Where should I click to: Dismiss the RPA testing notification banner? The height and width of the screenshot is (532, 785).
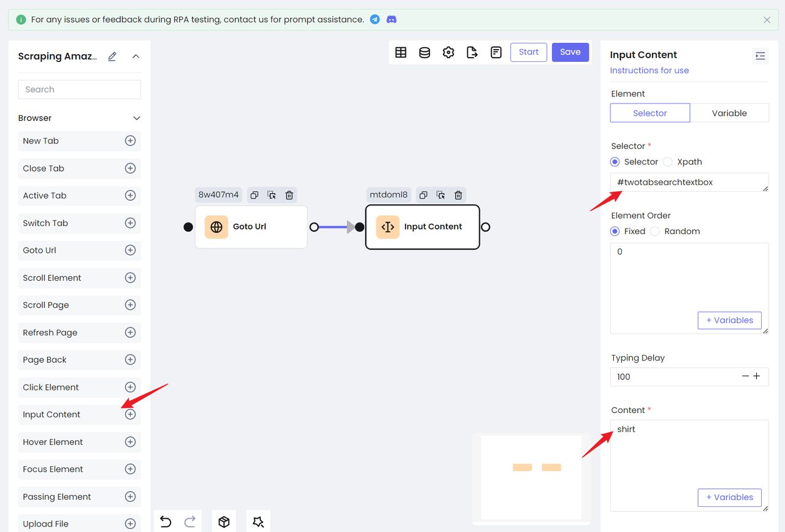[x=767, y=20]
